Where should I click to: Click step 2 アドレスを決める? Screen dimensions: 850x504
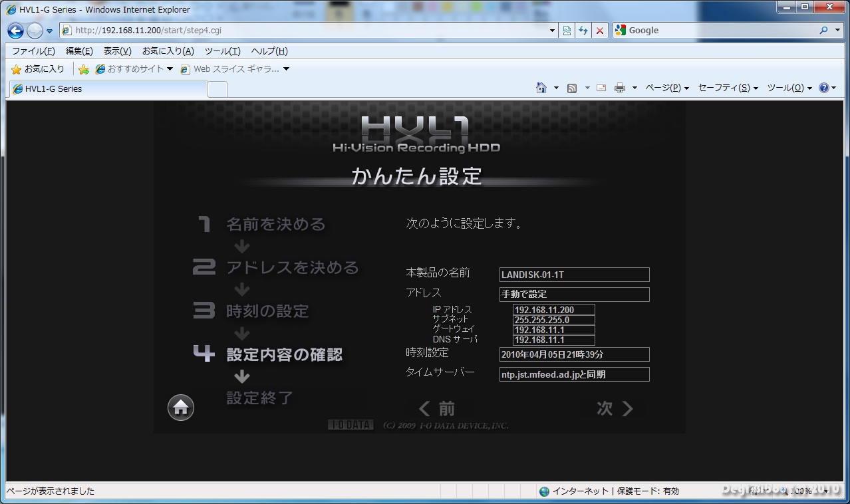tap(275, 267)
